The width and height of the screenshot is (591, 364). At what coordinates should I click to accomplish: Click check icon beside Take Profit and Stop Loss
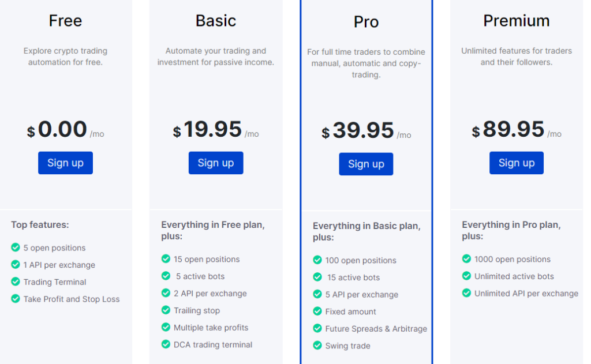pyautogui.click(x=16, y=299)
